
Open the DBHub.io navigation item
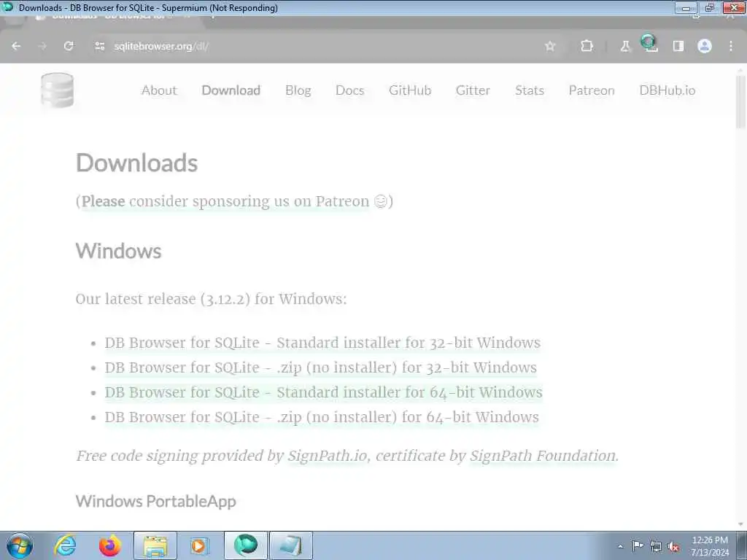pos(667,90)
